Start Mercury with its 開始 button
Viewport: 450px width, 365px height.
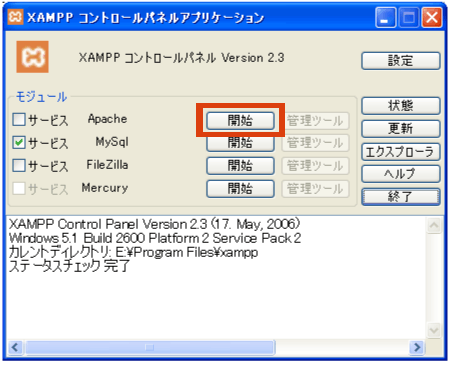(x=240, y=189)
